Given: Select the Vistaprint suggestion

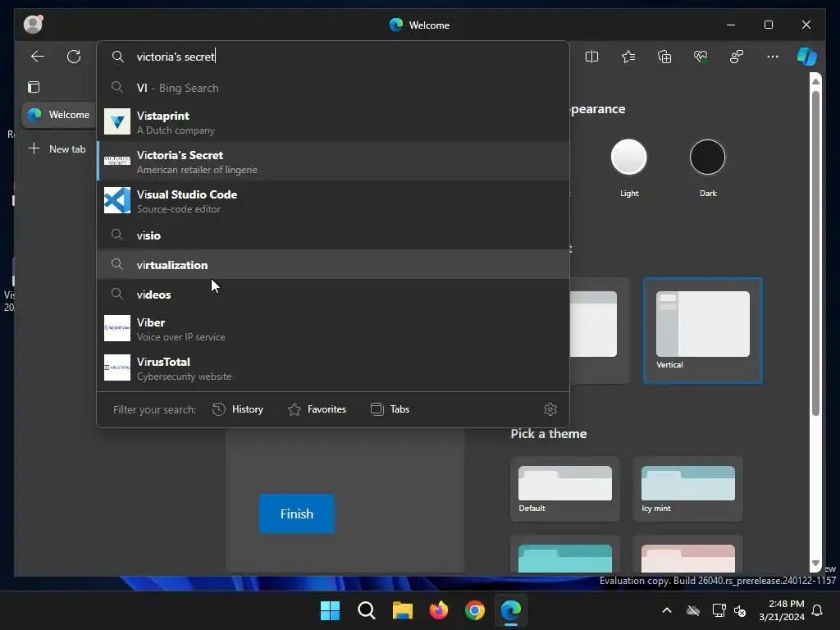Looking at the screenshot, I should point(333,122).
